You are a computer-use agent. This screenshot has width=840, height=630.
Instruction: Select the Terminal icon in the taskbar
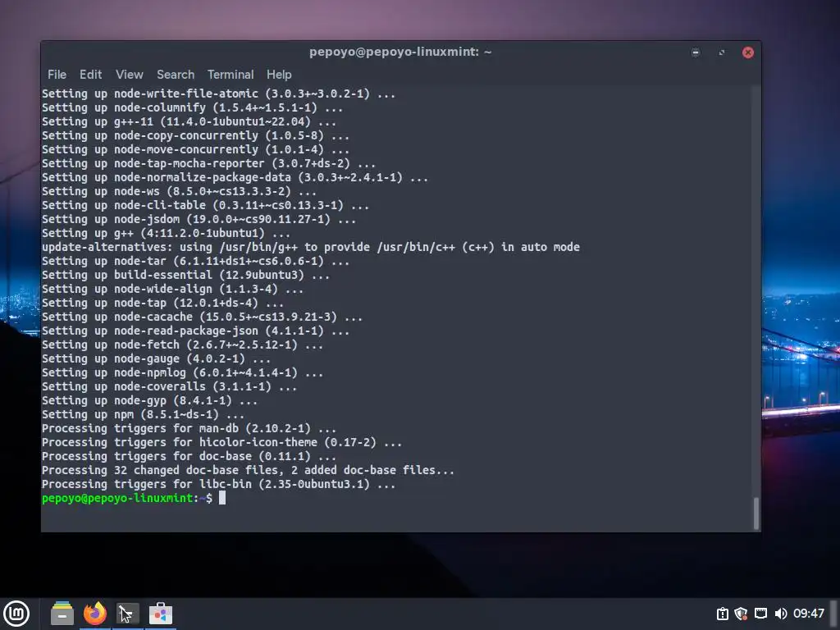pos(127,614)
